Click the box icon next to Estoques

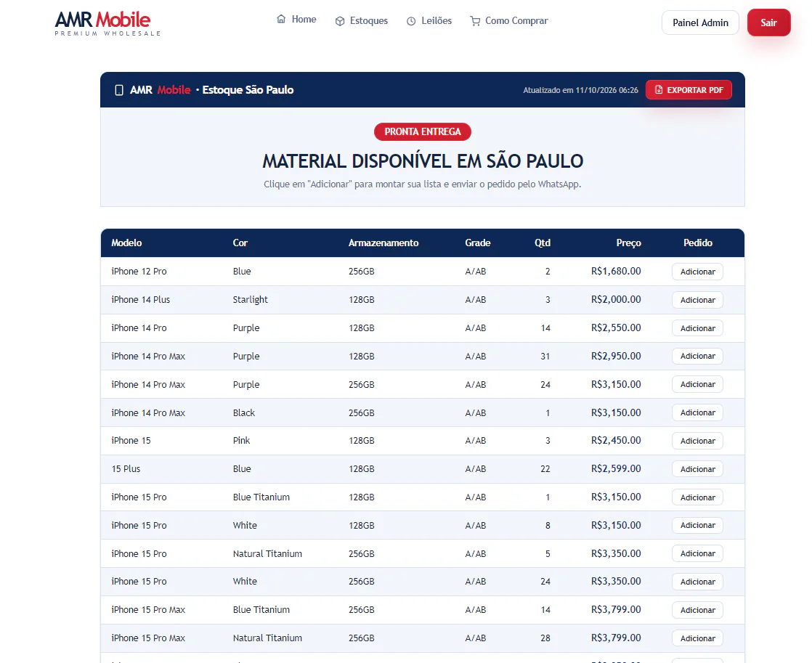(x=340, y=21)
